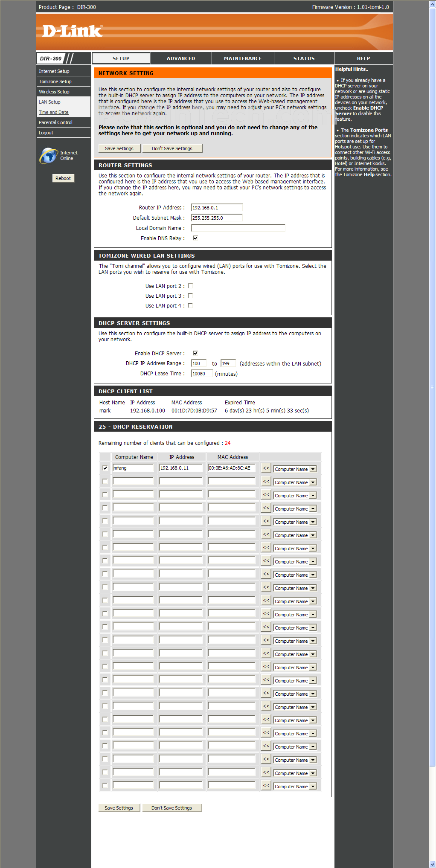The width and height of the screenshot is (436, 868).
Task: Click the client MAC address 00:1D:7D:0B:D9:57
Action: pos(194,411)
